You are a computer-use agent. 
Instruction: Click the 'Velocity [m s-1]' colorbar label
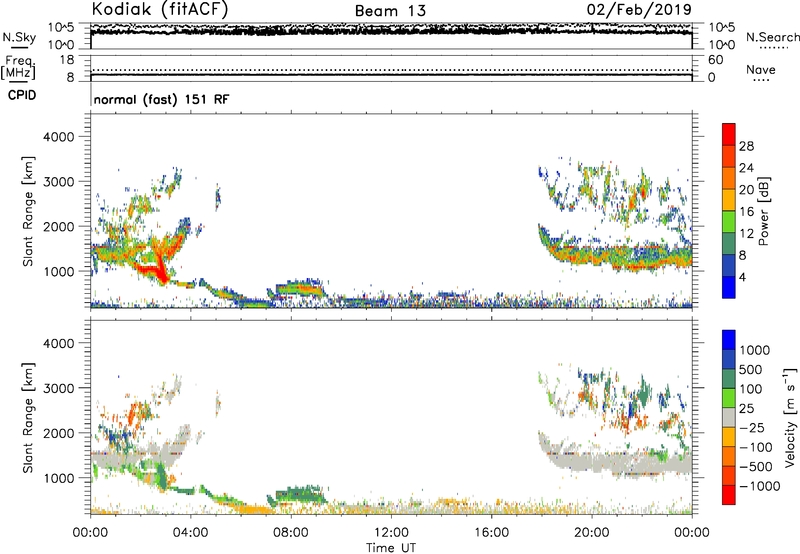790,417
